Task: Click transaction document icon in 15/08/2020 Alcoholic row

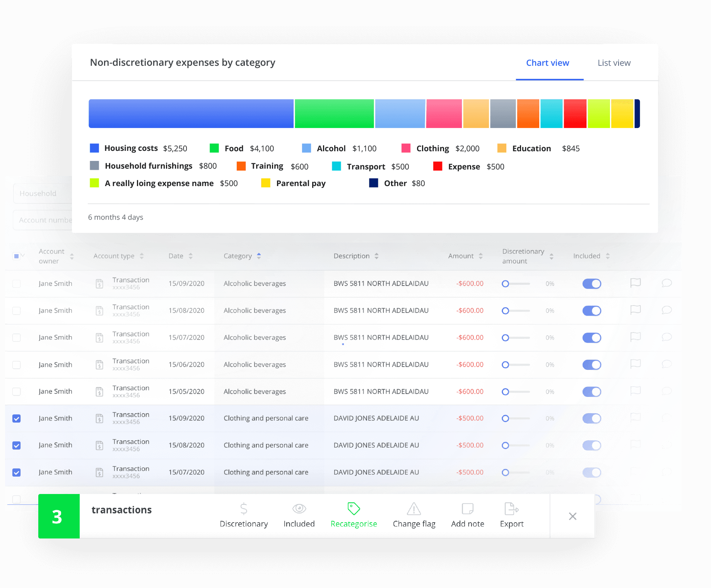Action: [x=99, y=311]
